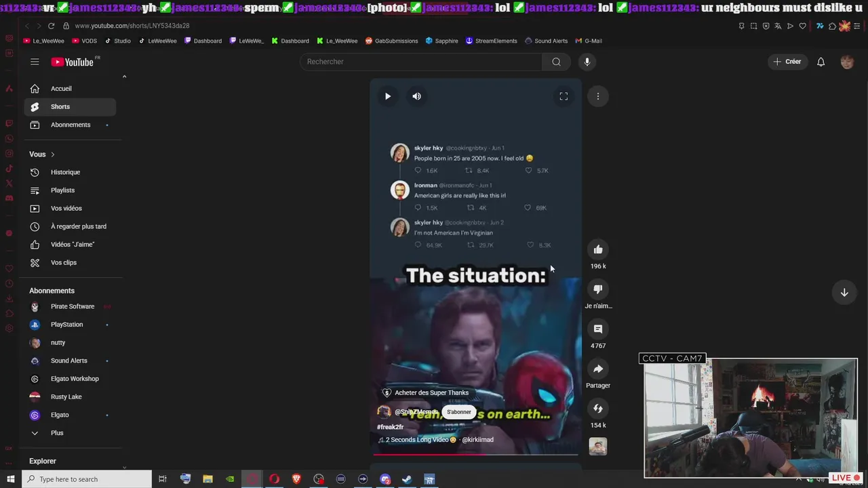Start voice search with the microphone
Image resolution: width=868 pixels, height=488 pixels.
click(587, 62)
